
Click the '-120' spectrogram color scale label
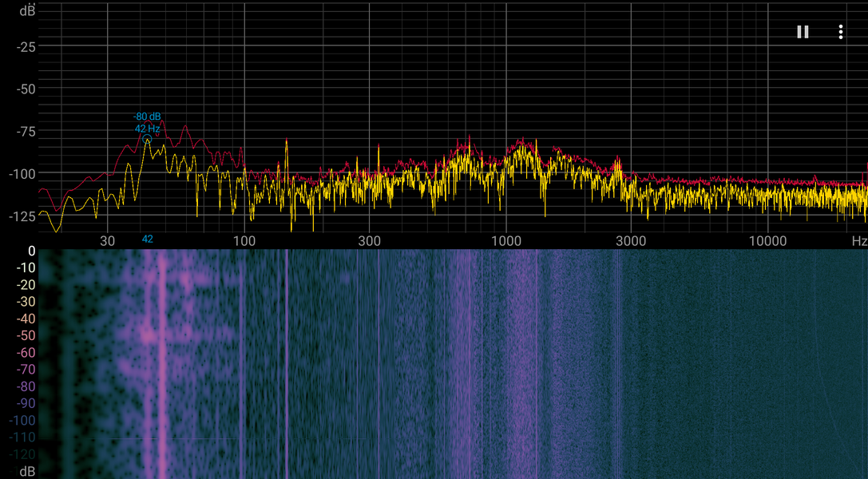[22, 455]
